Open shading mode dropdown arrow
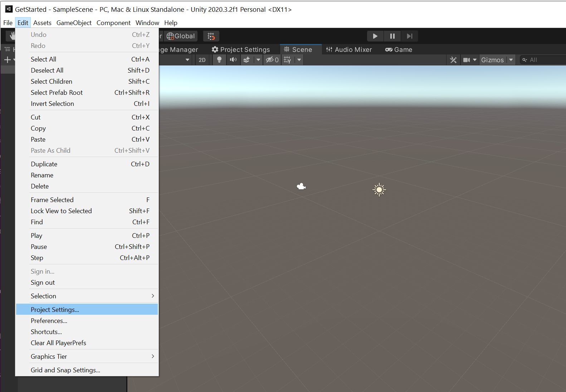Viewport: 566px width, 392px height. click(x=187, y=60)
